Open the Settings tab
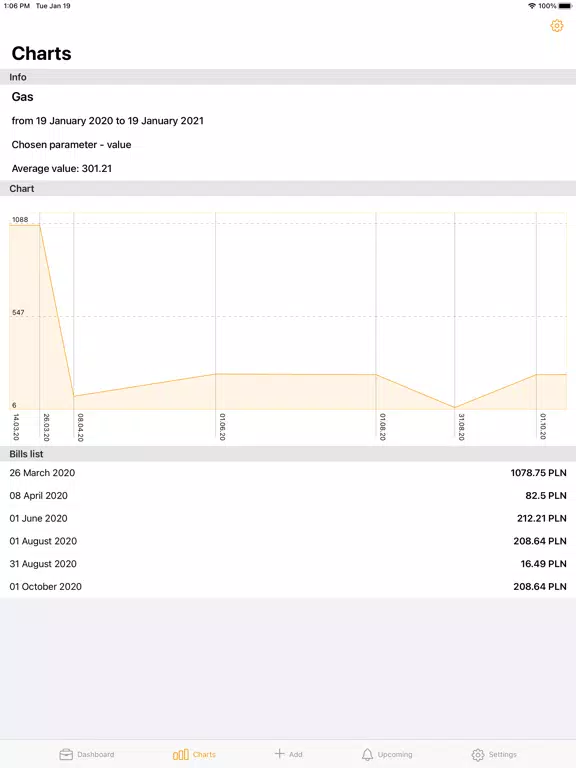Screen dimensions: 576x768 [494, 754]
